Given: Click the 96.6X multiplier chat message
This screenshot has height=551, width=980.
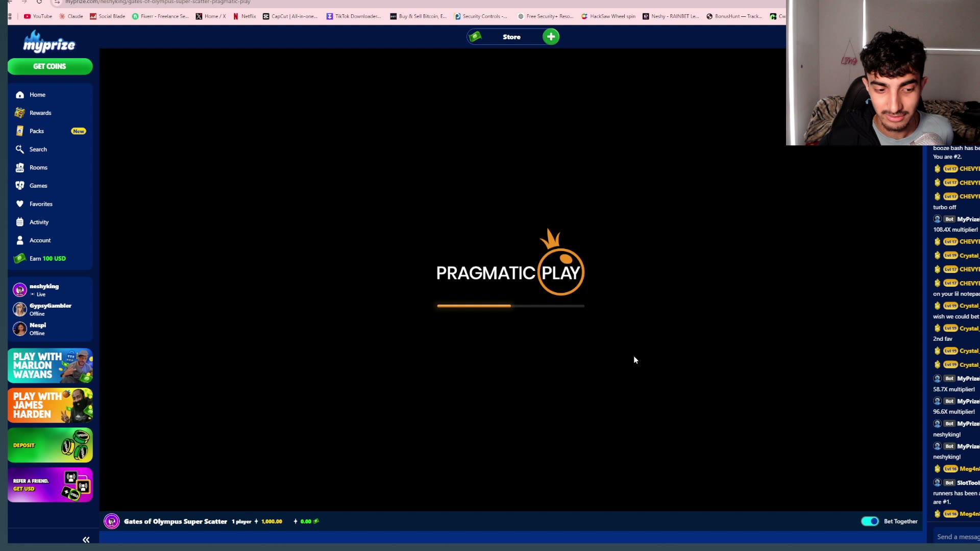Looking at the screenshot, I should pos(953,412).
